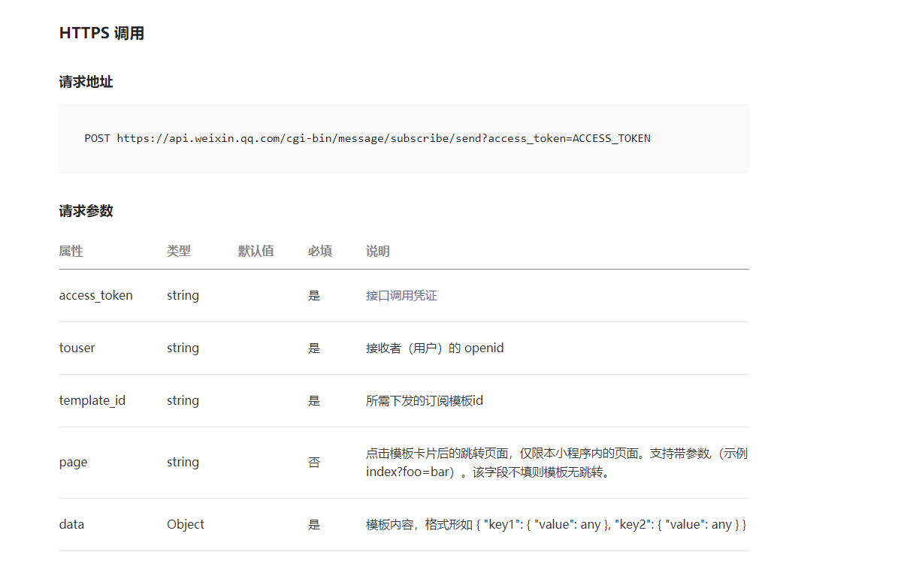898x588 pixels.
Task: Click the 属性 column header
Action: (71, 251)
